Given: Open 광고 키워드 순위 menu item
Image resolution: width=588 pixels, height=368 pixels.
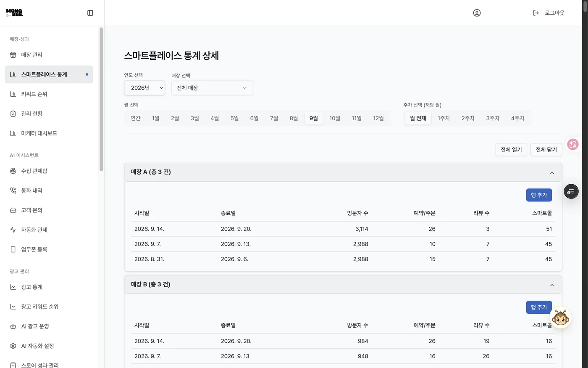Looking at the screenshot, I should [49, 307].
